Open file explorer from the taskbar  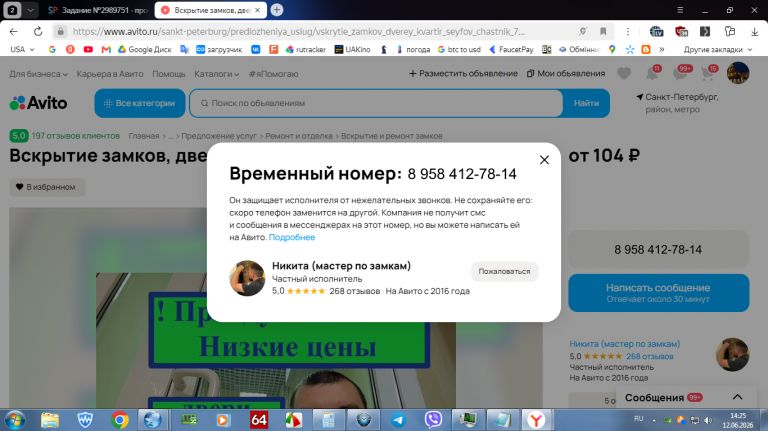49,420
